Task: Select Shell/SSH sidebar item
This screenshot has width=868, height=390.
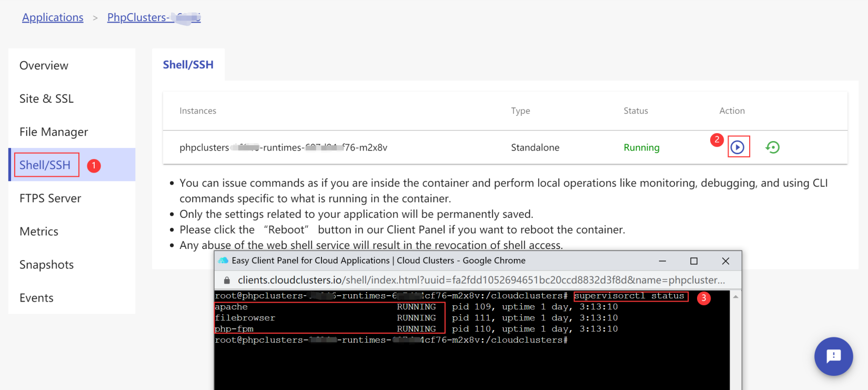Action: [x=72, y=165]
